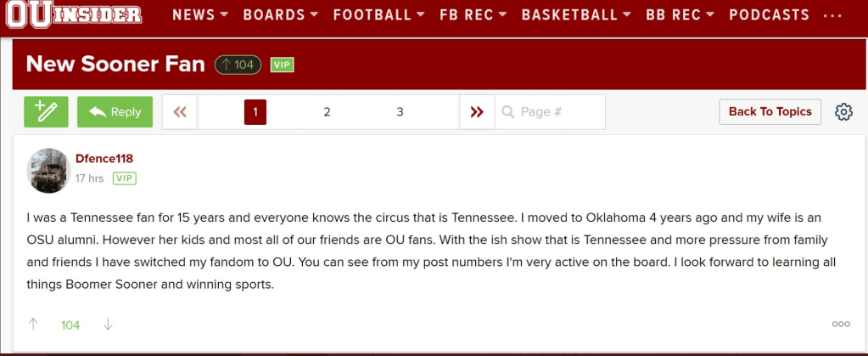Viewport: 868px width, 356px height.
Task: Expand the Football dropdown menu
Action: [x=379, y=14]
